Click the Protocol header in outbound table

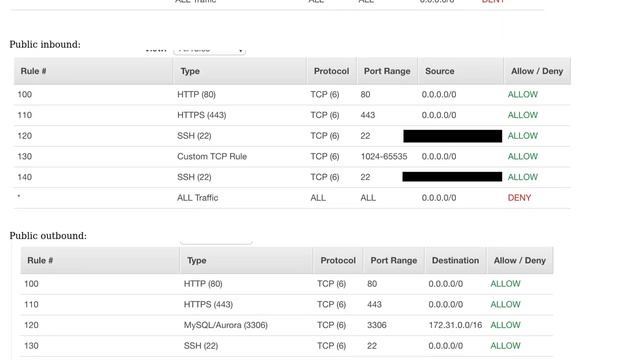click(338, 260)
